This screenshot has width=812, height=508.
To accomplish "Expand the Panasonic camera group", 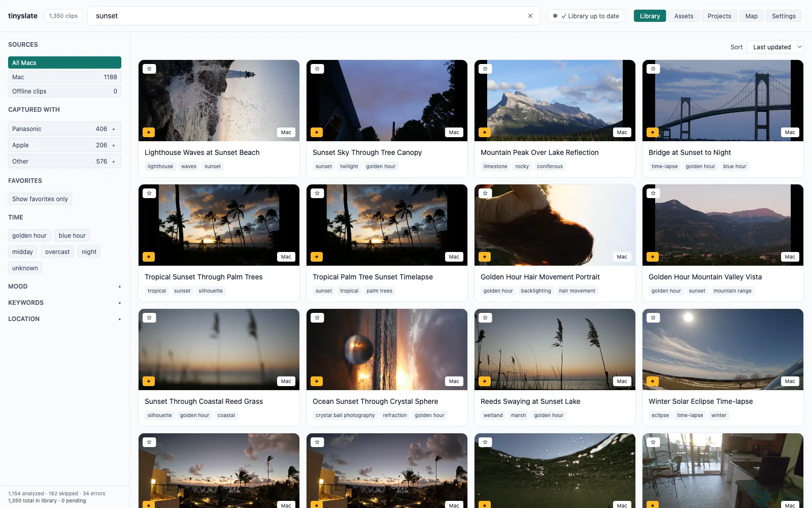I will tap(64, 129).
